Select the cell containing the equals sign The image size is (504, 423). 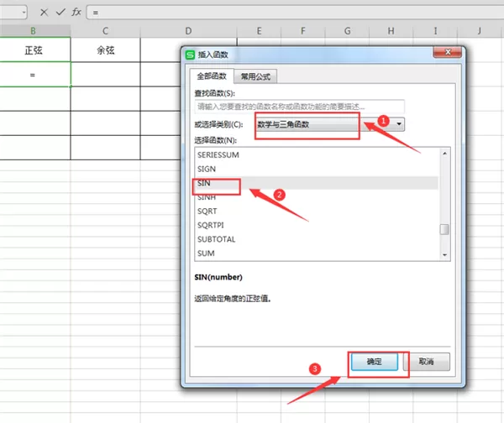point(34,75)
